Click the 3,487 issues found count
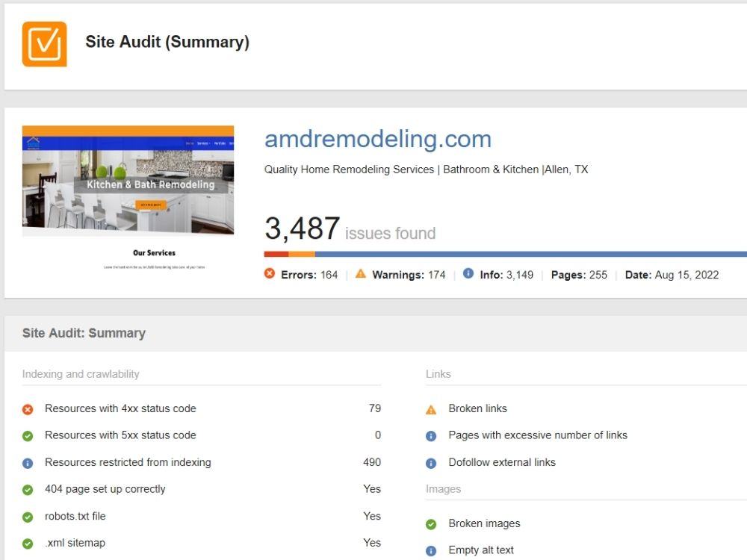Image resolution: width=747 pixels, height=560 pixels. pyautogui.click(x=350, y=228)
